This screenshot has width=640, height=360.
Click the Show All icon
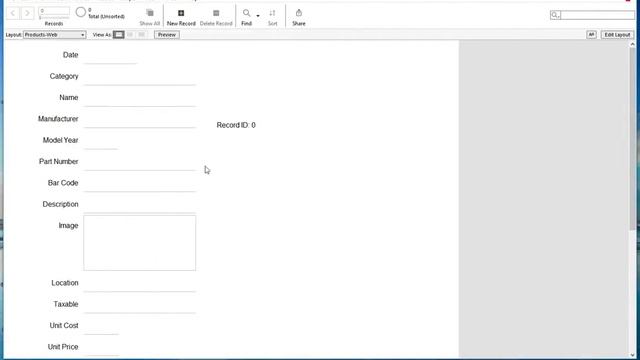coord(150,13)
